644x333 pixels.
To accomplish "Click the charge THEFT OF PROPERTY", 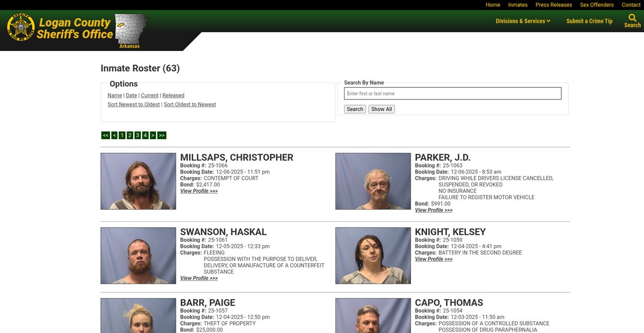I will pyautogui.click(x=230, y=324).
